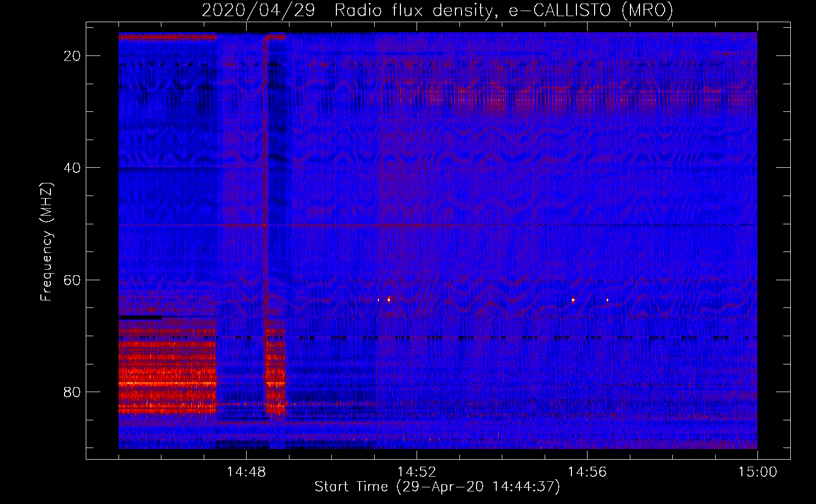Click the 14:56 time tick label
The height and width of the screenshot is (504, 816).
(x=587, y=472)
